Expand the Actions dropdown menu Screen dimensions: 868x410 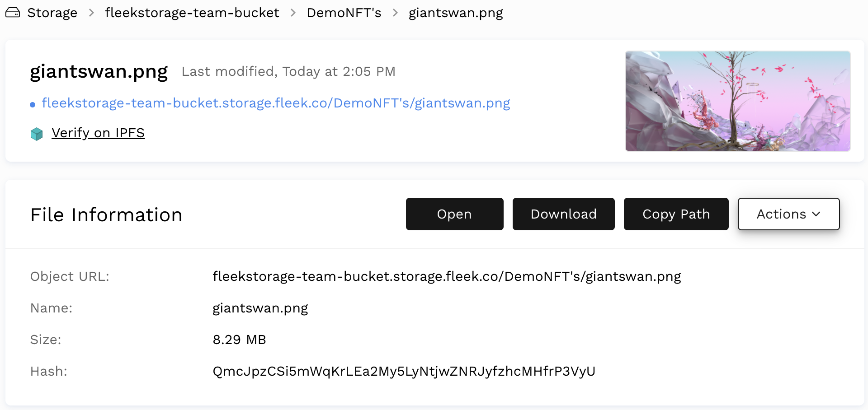click(x=788, y=214)
